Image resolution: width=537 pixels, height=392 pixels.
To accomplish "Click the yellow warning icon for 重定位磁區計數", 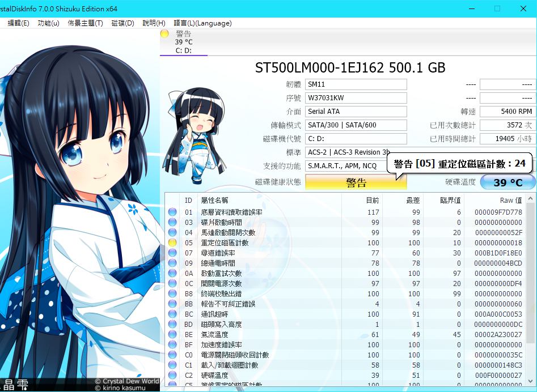I will tap(172, 242).
